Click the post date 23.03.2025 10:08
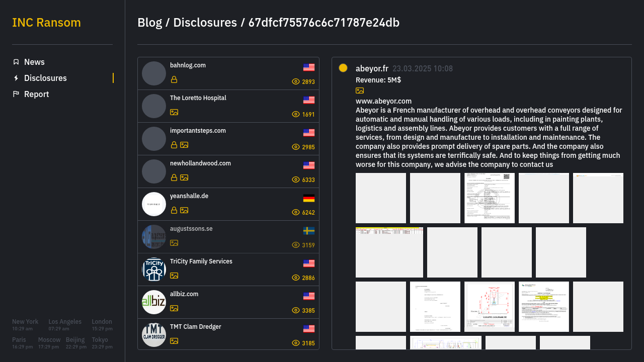Screen dimensions: 644x362 coord(423,68)
